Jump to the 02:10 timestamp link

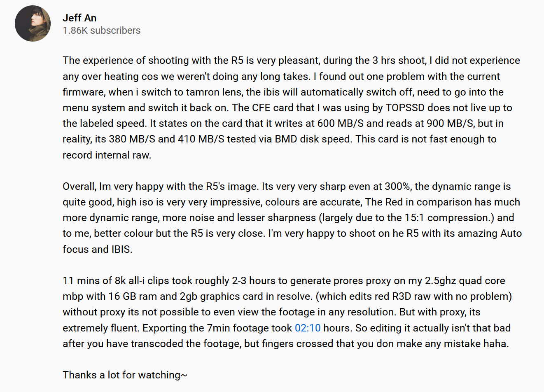[308, 328]
